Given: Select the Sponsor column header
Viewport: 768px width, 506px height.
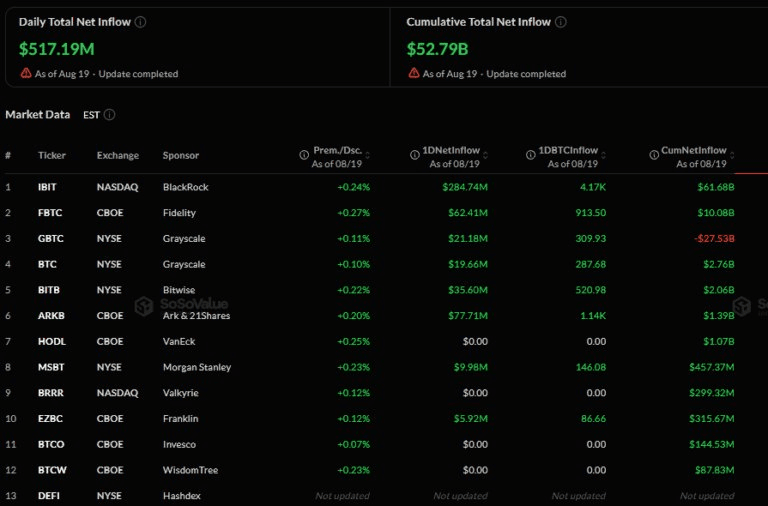Looking at the screenshot, I should click(181, 155).
